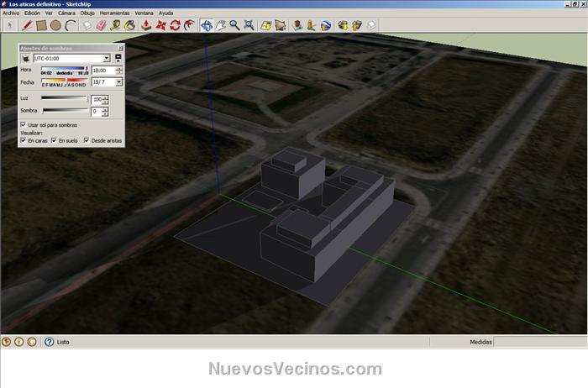Click the Zoom magnifier tool
This screenshot has width=588, height=388.
235,25
